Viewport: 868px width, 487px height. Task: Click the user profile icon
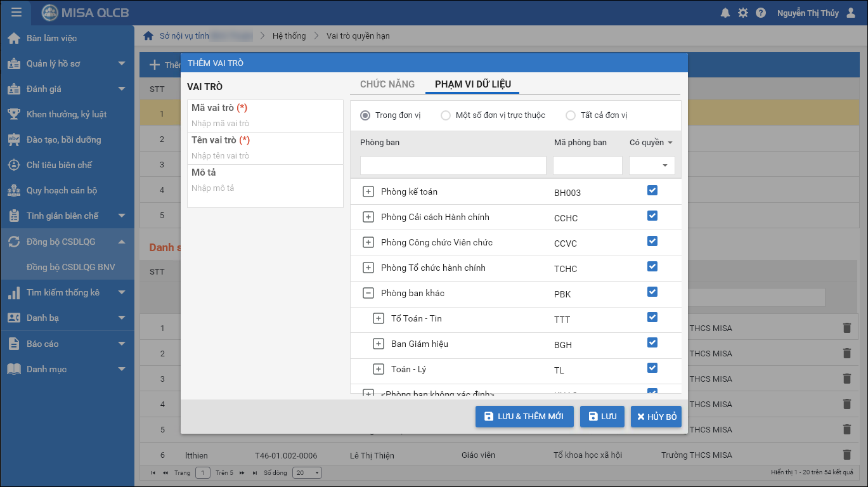coord(851,13)
